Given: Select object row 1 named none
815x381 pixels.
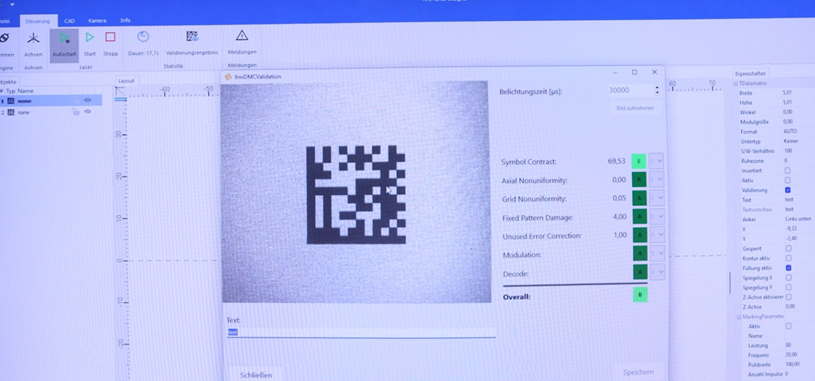Looking at the screenshot, I should [51, 100].
